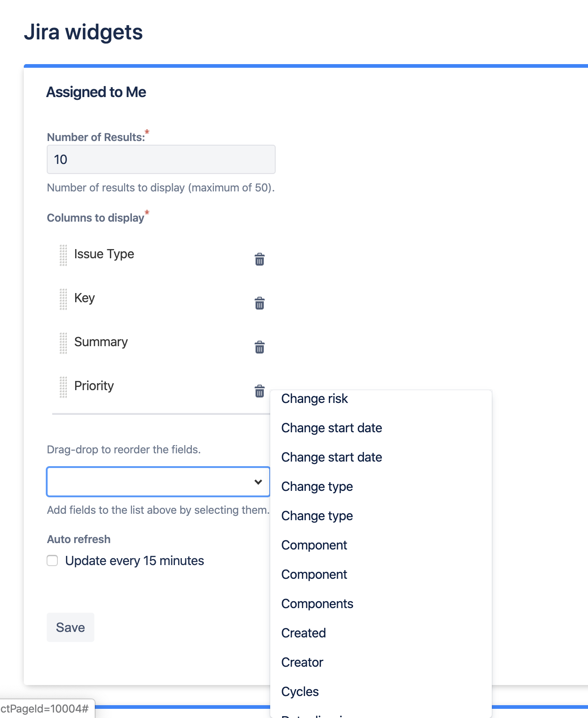Enable the Update every 15 minutes checkbox
The width and height of the screenshot is (588, 718).
point(52,560)
